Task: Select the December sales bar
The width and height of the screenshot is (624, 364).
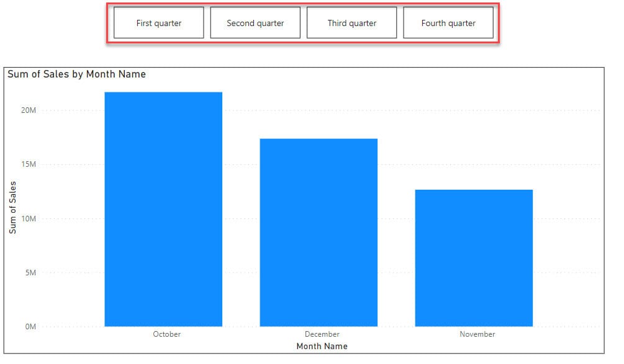Action: (x=319, y=233)
